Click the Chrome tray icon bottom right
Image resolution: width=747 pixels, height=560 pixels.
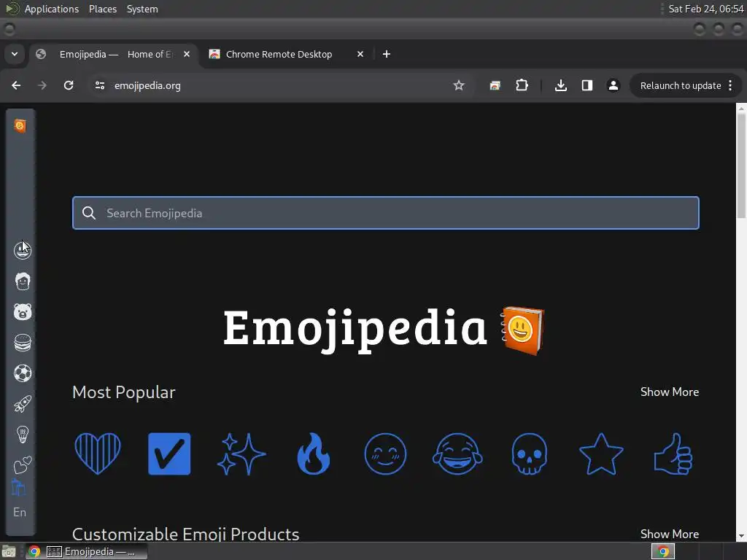click(662, 551)
